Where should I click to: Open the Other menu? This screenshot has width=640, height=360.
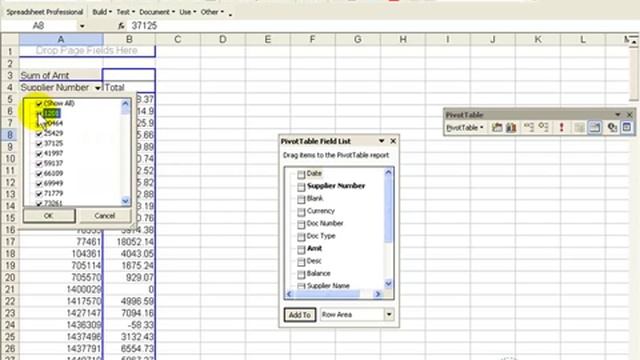tap(212, 12)
